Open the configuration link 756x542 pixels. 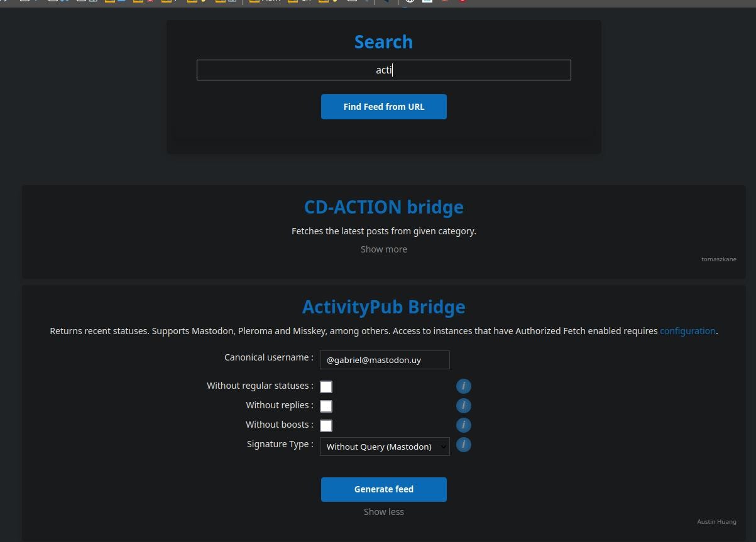click(687, 331)
